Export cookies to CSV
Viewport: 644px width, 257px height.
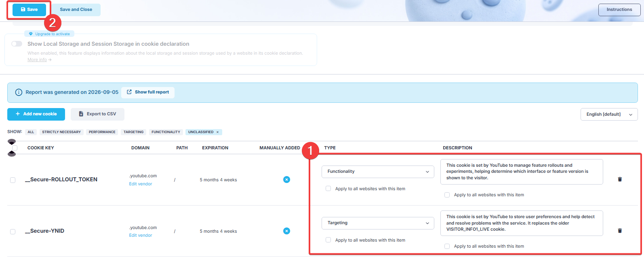97,114
